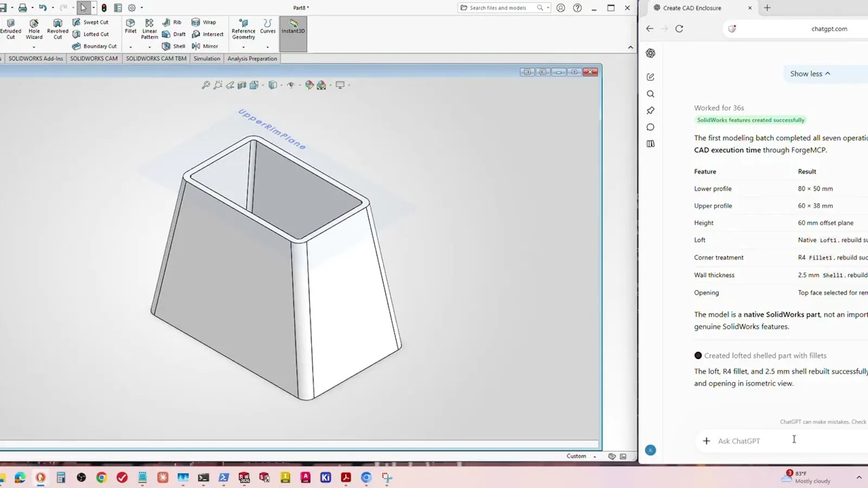This screenshot has width=868, height=488.
Task: Go to the Simulation tab
Action: pos(207,59)
